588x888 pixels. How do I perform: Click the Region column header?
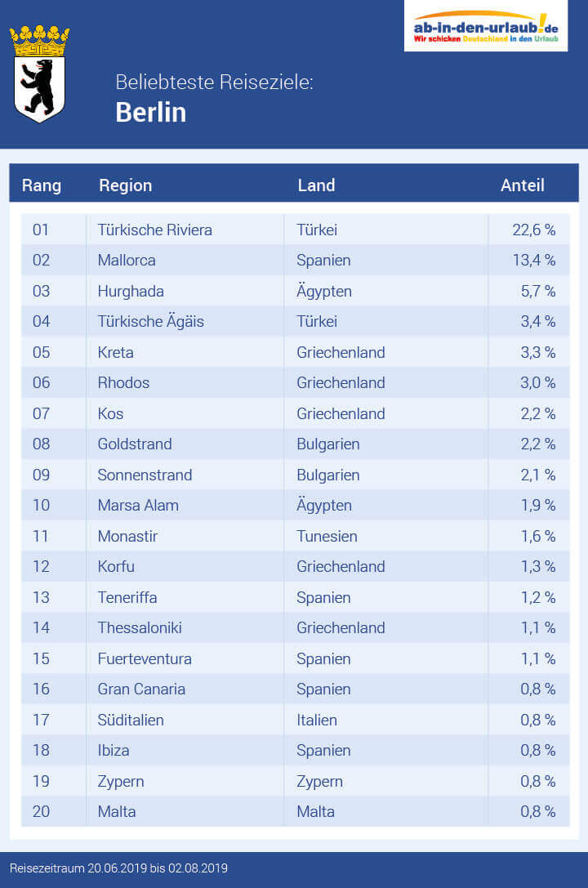pos(125,185)
